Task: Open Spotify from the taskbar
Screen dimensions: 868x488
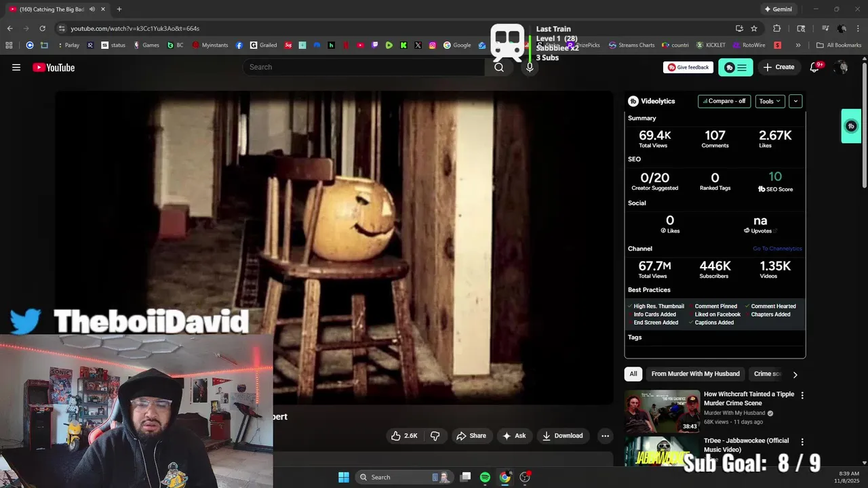Action: click(485, 477)
